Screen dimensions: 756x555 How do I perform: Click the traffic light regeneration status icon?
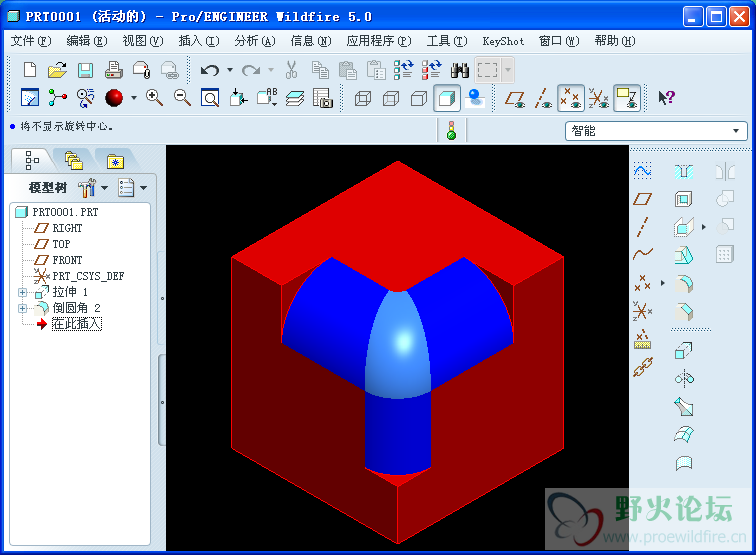[x=451, y=131]
